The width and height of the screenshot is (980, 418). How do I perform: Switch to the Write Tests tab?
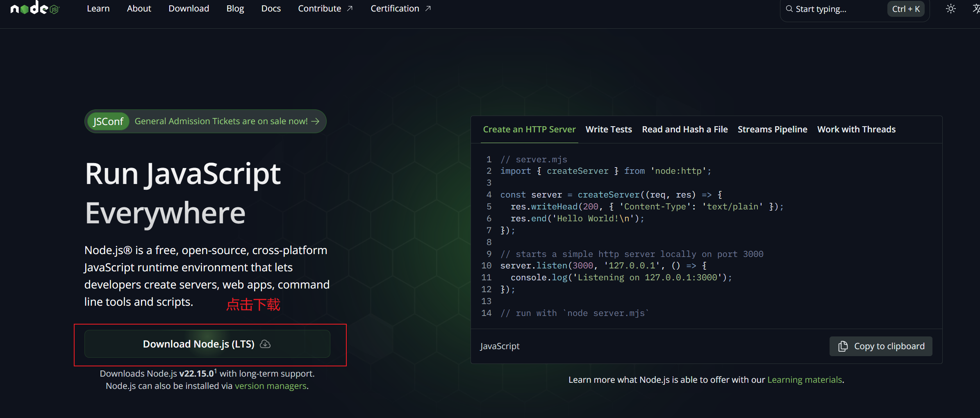coord(609,129)
